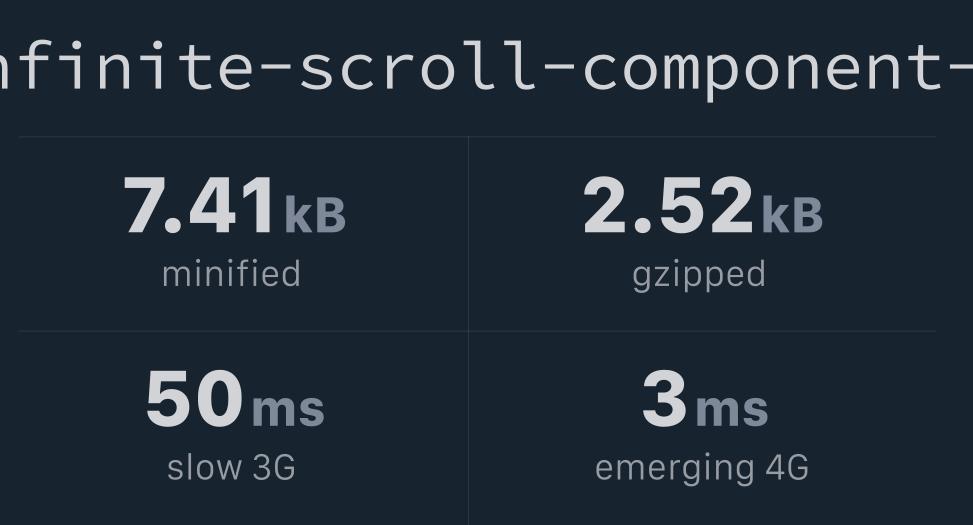The image size is (973, 525).
Task: Click the minified label
Action: (x=231, y=274)
